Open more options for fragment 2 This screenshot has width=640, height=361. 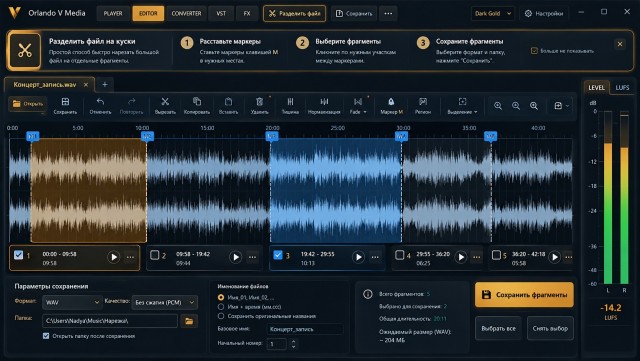[252, 257]
